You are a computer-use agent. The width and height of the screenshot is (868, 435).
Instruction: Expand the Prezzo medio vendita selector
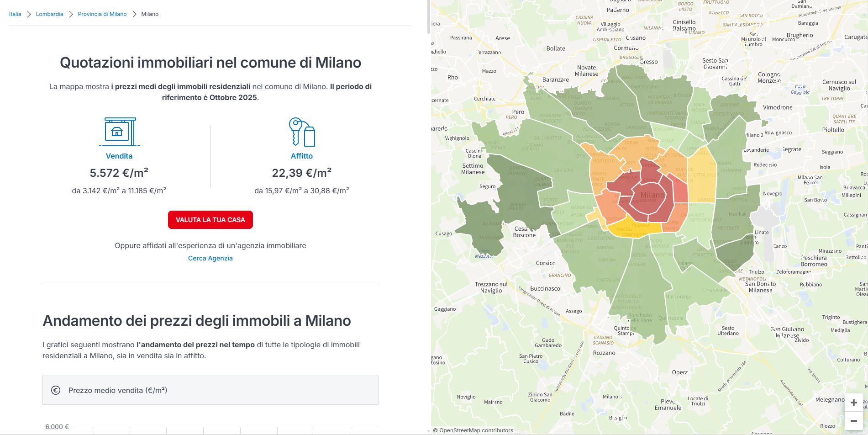coord(210,390)
